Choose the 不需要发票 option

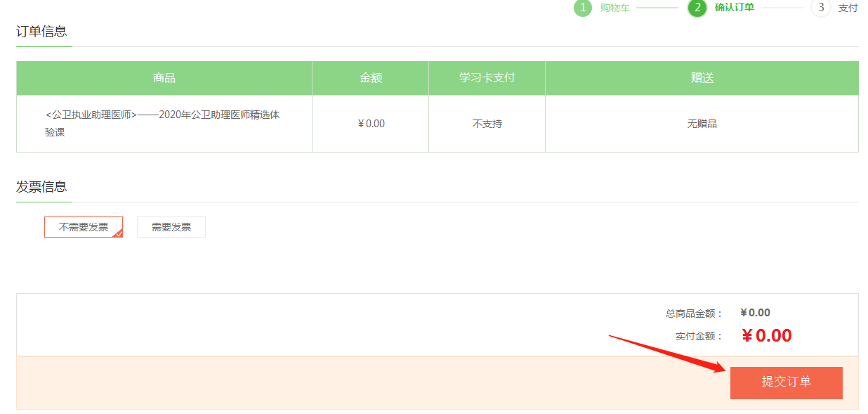(83, 227)
